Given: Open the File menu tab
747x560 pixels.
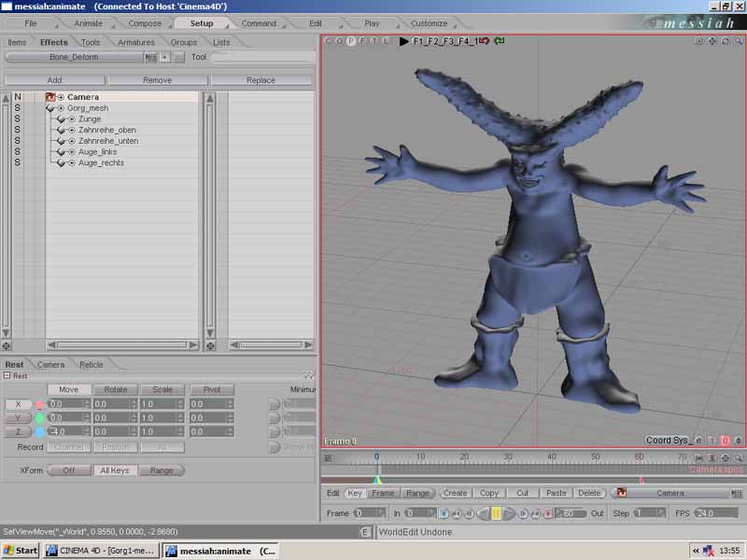Looking at the screenshot, I should (x=31, y=23).
